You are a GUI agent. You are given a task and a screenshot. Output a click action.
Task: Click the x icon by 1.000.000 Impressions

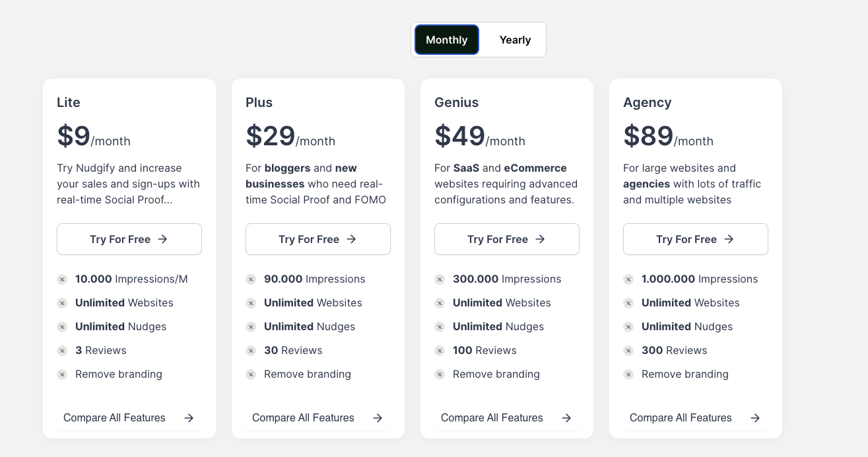click(x=628, y=279)
